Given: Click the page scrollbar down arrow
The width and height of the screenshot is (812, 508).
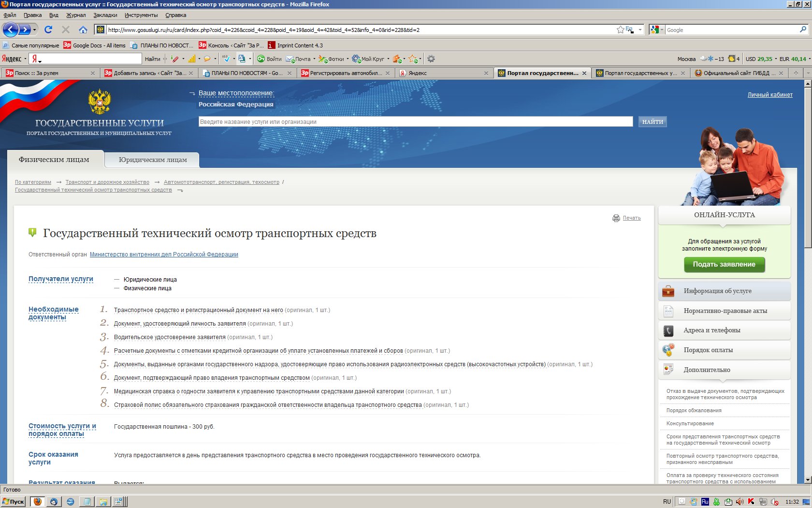Looking at the screenshot, I should 808,479.
